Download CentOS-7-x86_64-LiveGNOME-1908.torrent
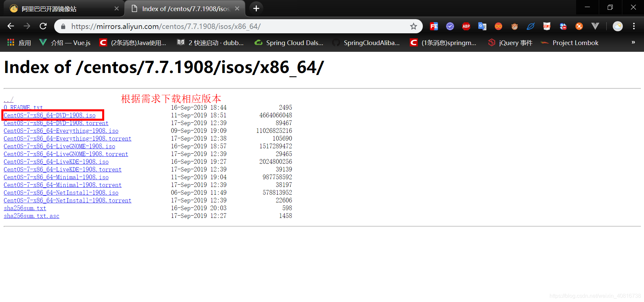The height and width of the screenshot is (302, 644). [x=66, y=154]
